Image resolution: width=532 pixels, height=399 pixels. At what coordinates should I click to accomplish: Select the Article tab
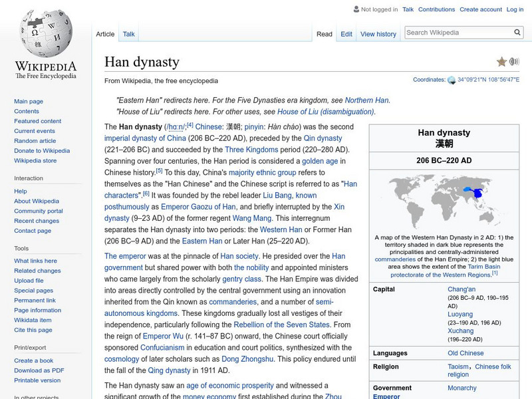[x=105, y=34]
